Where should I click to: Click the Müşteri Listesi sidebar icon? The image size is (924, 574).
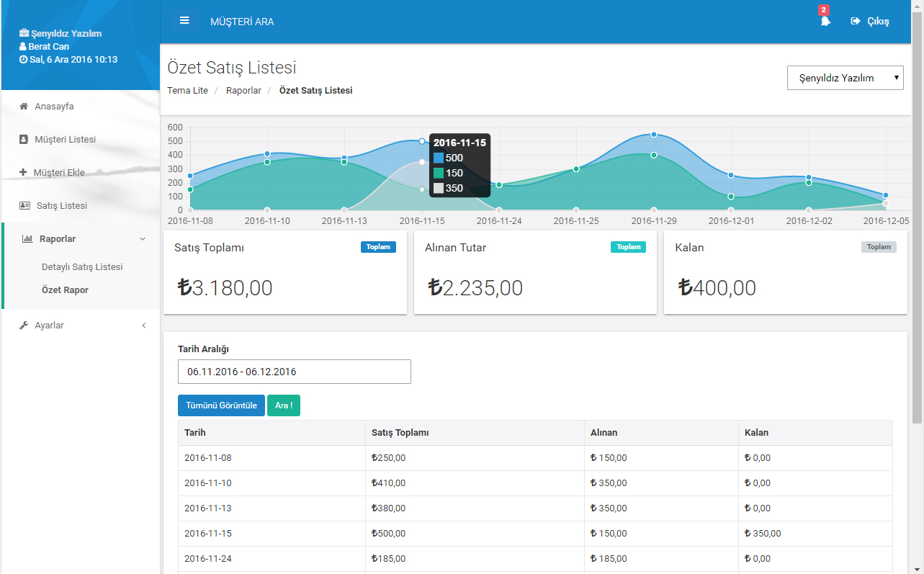point(24,140)
